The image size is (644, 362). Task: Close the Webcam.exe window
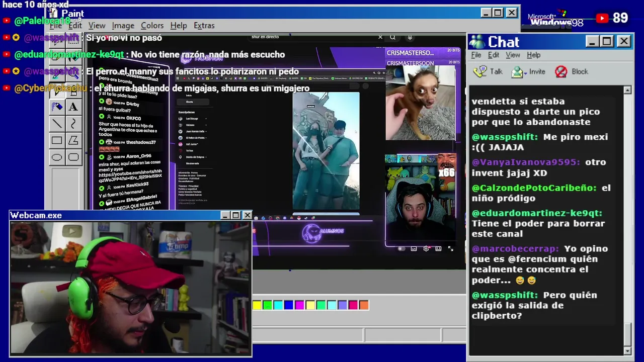point(247,215)
